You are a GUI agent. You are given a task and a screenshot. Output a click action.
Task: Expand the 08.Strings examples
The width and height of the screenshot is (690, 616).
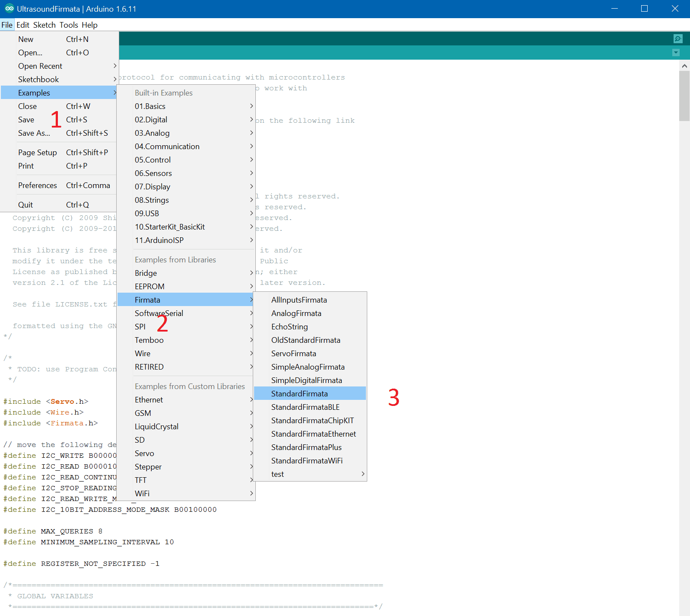pos(186,200)
